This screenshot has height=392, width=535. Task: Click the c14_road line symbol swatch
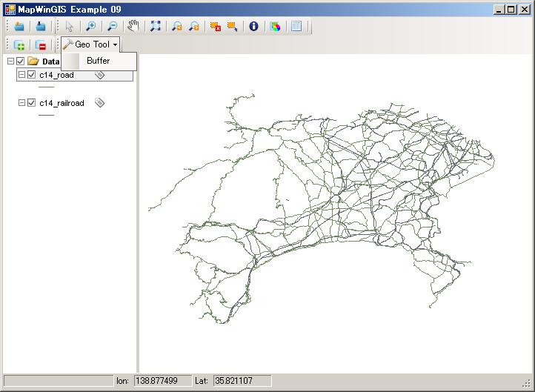click(x=46, y=87)
